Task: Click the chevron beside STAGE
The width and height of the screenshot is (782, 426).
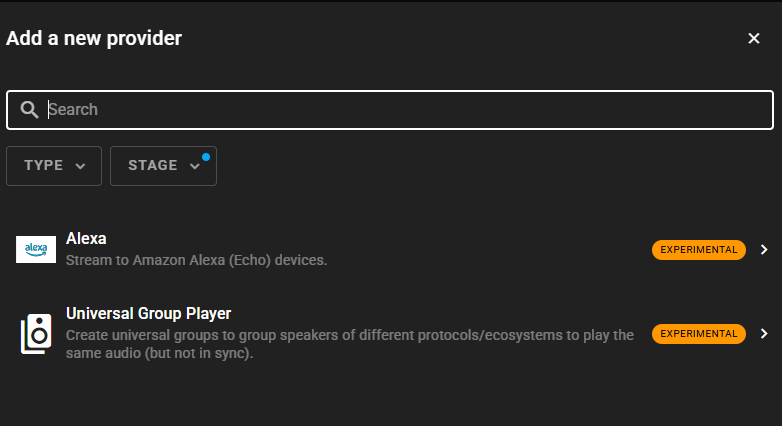Action: click(x=194, y=166)
